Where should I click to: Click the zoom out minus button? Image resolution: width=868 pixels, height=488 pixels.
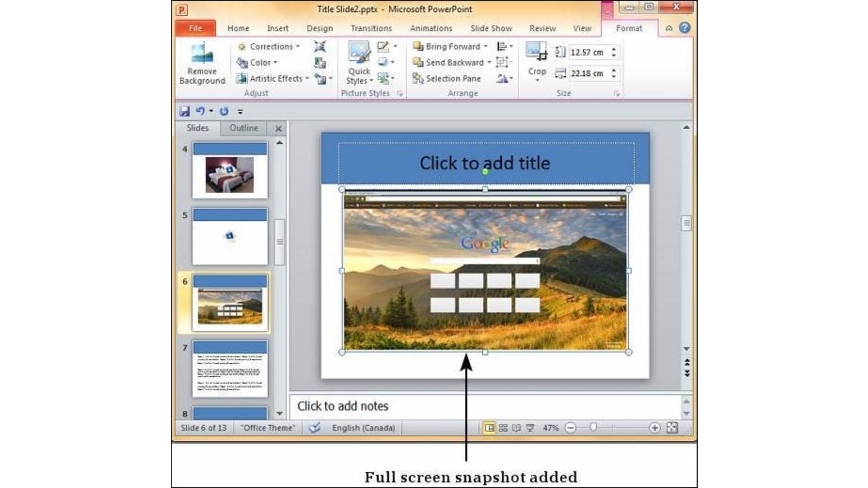tap(570, 428)
